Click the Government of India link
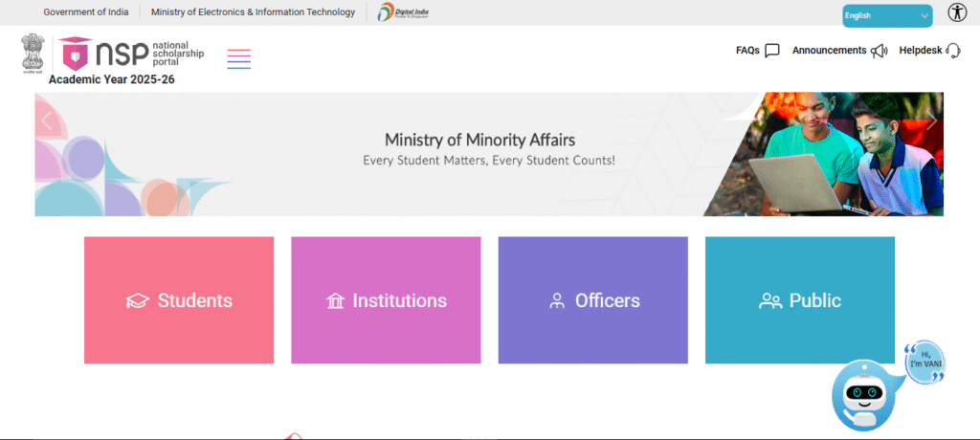980x440 pixels. 85,12
